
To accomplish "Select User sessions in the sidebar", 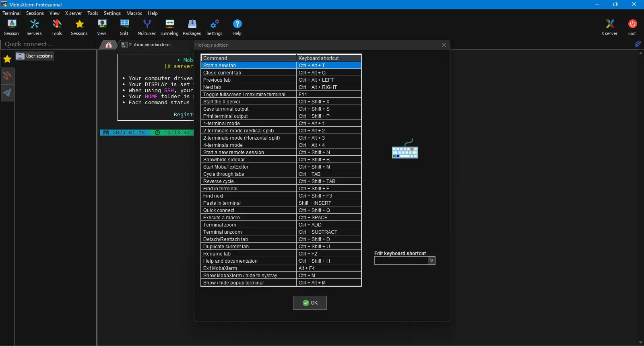I will 35,56.
